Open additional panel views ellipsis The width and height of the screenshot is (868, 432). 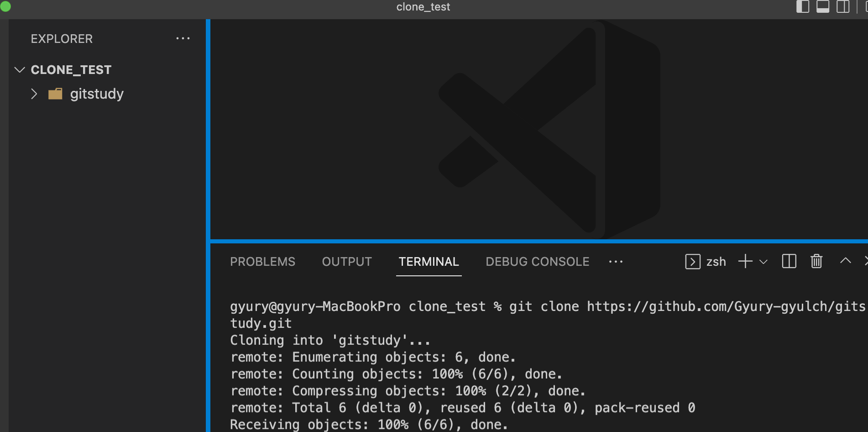(616, 262)
